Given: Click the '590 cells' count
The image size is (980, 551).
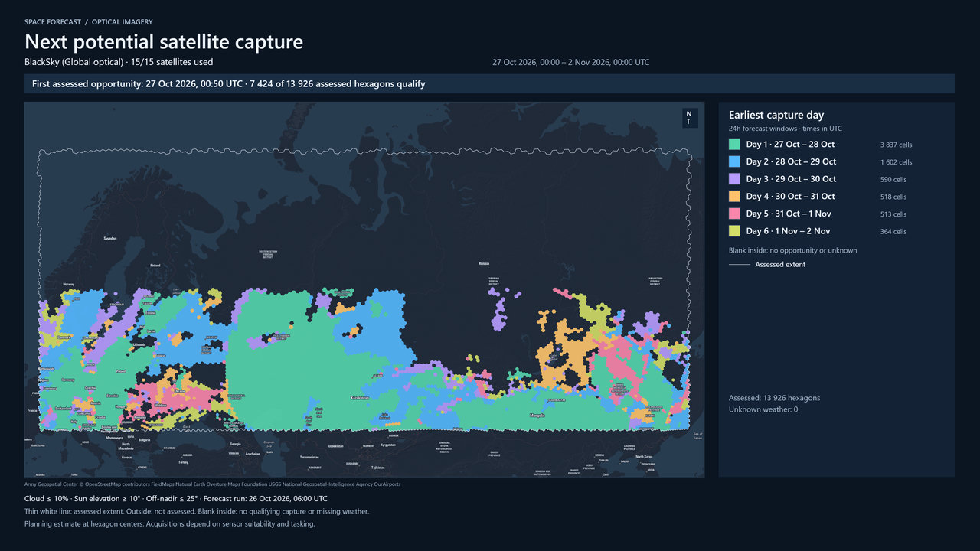Looking at the screenshot, I should 893,180.
